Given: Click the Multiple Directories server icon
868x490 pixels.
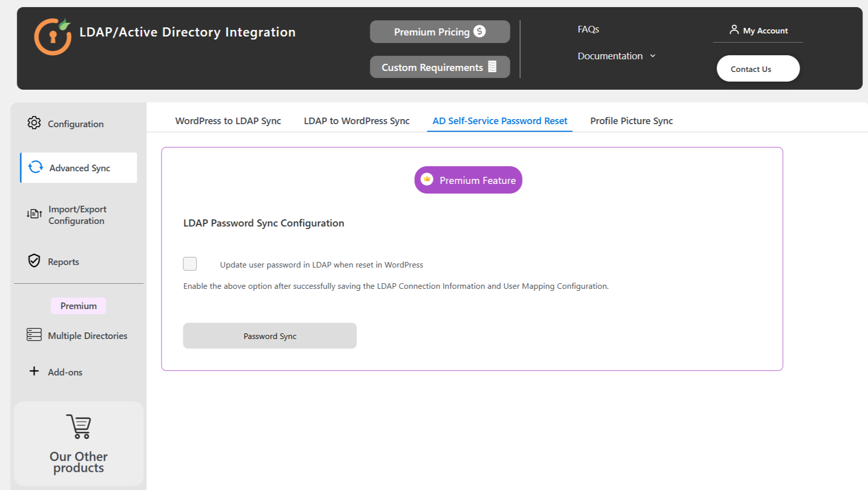Looking at the screenshot, I should tap(34, 335).
